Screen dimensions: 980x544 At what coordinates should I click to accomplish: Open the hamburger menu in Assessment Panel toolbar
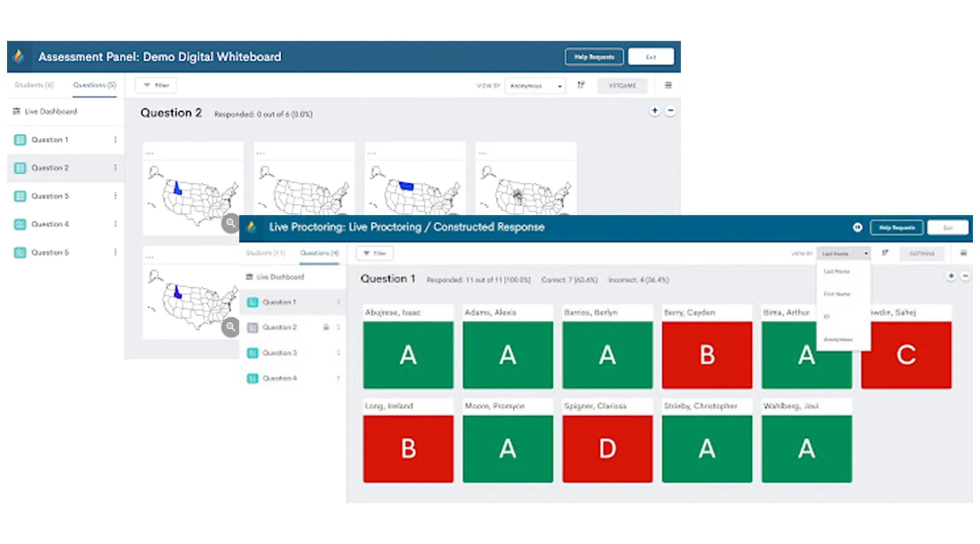(x=668, y=85)
